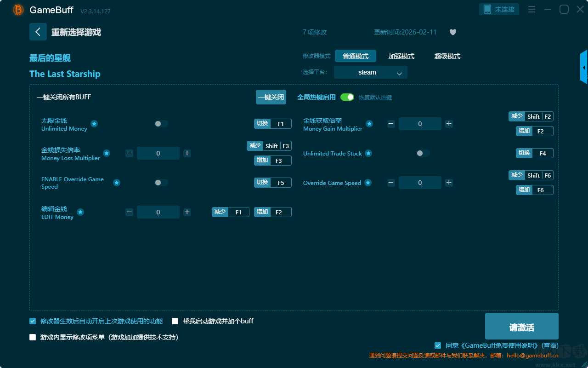Click Shift F6 减少 hotkey for Game Speed

(x=531, y=175)
